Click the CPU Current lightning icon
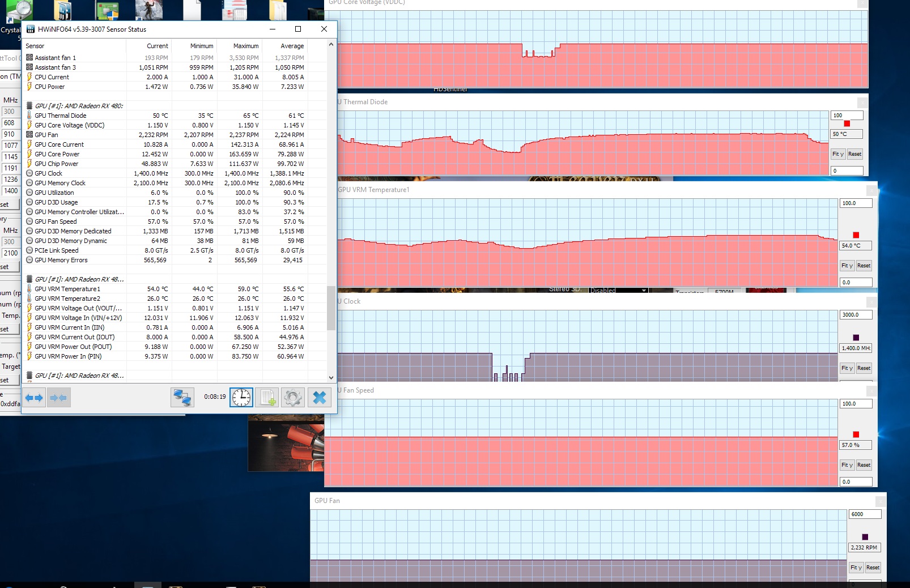The image size is (910, 588). pos(29,76)
